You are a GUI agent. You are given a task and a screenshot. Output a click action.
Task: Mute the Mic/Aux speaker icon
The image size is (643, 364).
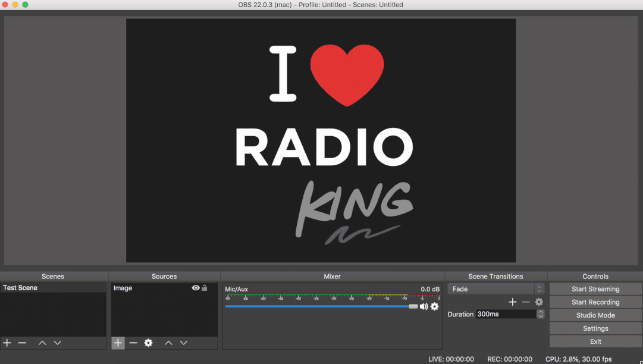(424, 306)
